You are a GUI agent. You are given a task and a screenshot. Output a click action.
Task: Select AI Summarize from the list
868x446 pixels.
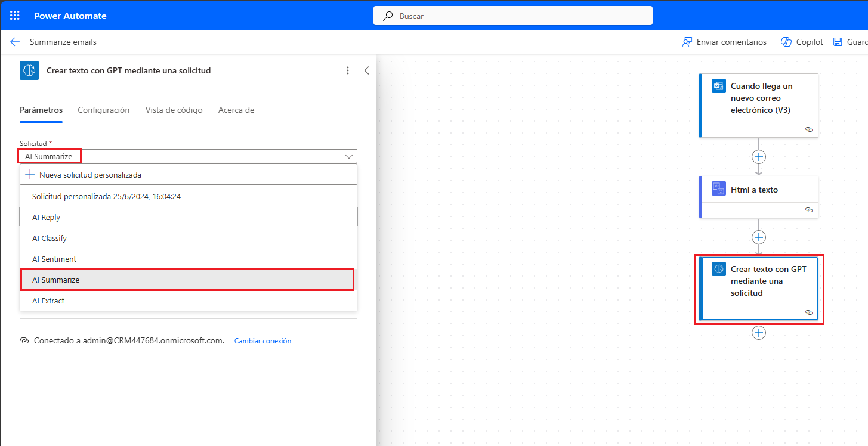[187, 280]
